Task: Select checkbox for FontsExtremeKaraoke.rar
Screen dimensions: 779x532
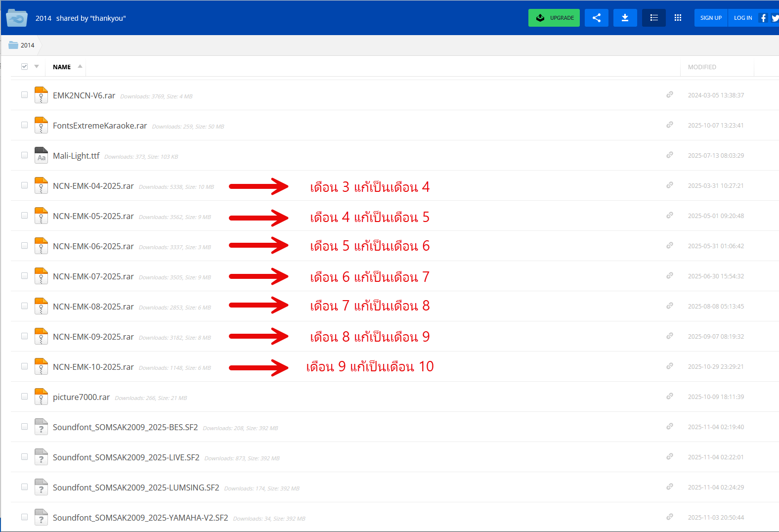Action: point(24,125)
